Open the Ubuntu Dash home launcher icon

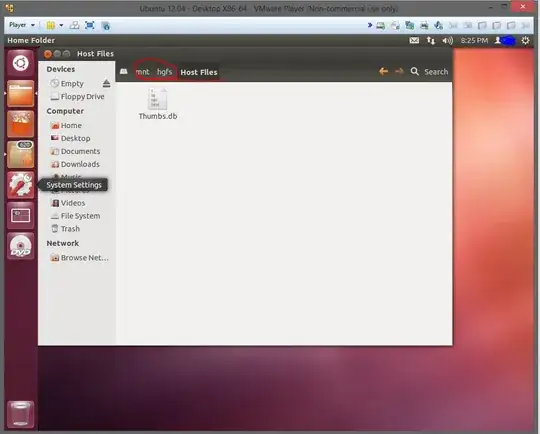(x=20, y=63)
